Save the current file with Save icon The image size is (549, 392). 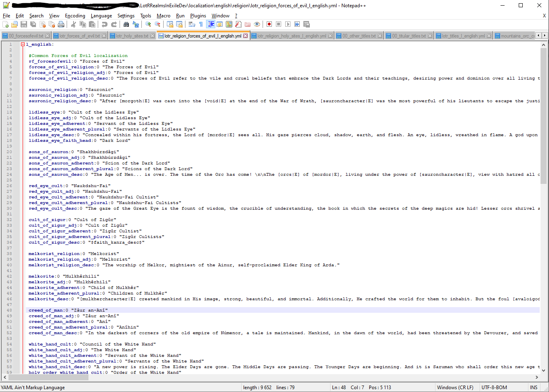[x=24, y=25]
